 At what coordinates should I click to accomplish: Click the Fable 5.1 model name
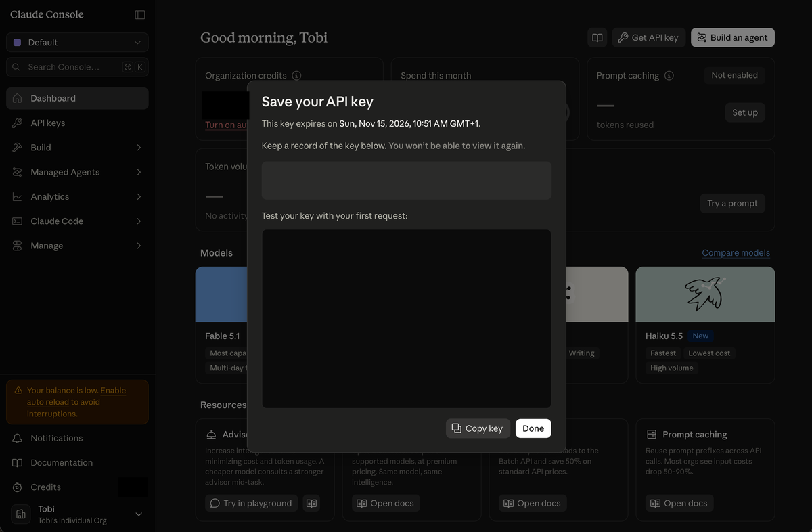point(223,336)
